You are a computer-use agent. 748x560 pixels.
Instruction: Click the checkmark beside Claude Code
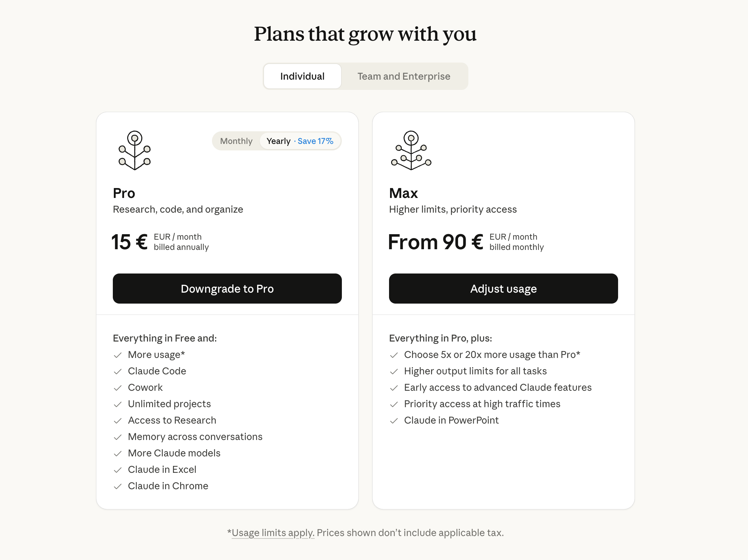coord(118,372)
